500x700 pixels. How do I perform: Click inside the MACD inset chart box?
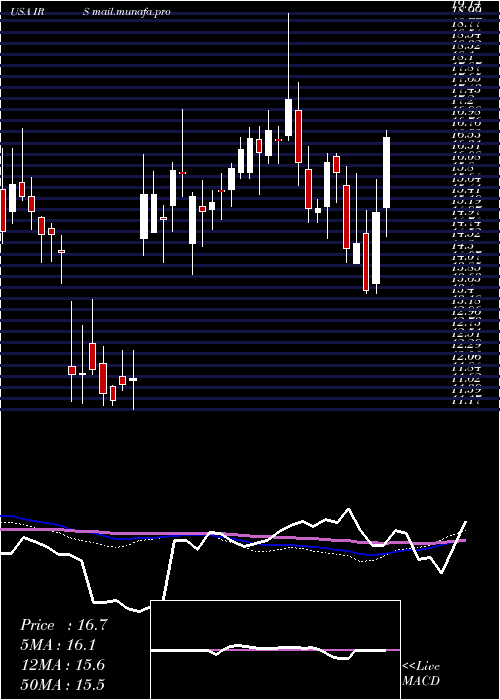point(275,650)
